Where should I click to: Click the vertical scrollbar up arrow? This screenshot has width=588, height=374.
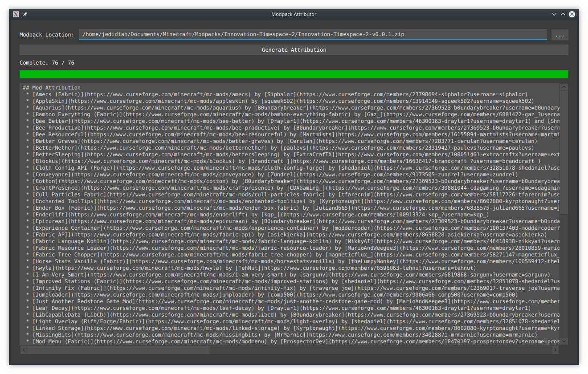click(564, 87)
